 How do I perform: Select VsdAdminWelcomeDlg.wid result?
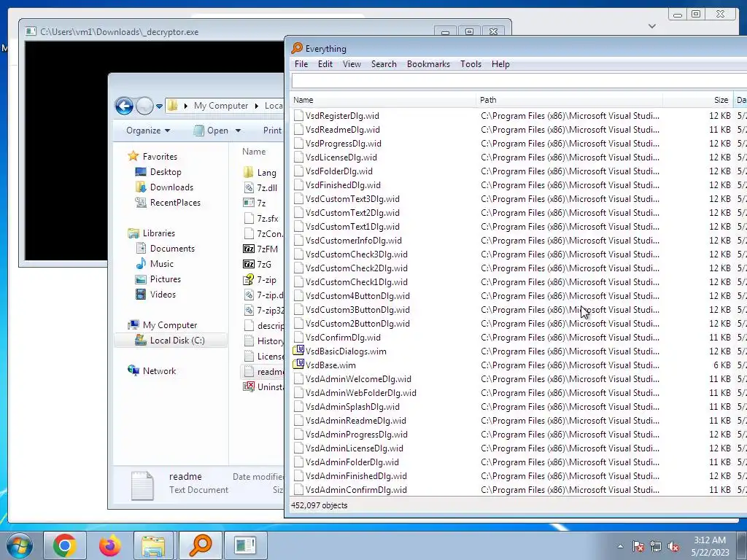(x=358, y=379)
